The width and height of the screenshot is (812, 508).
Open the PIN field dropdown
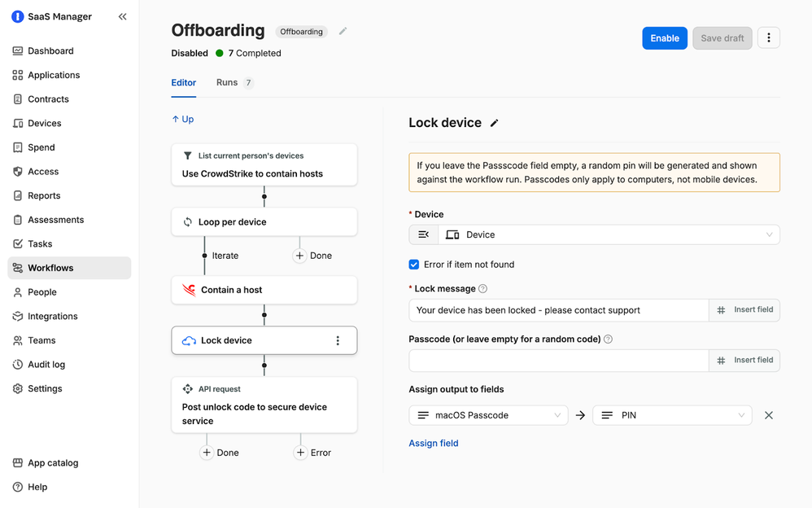pos(672,415)
